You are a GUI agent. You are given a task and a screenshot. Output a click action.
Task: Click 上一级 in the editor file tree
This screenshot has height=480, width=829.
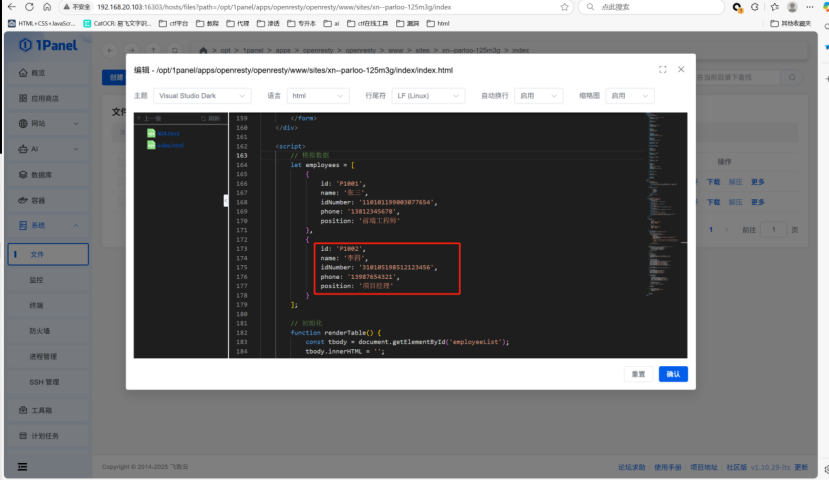coord(150,118)
